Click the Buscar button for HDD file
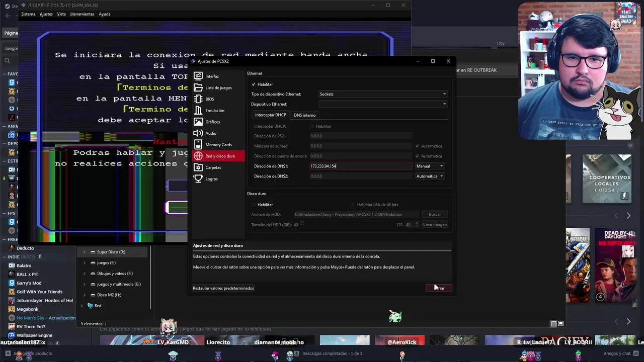644x362 pixels. [x=435, y=215]
